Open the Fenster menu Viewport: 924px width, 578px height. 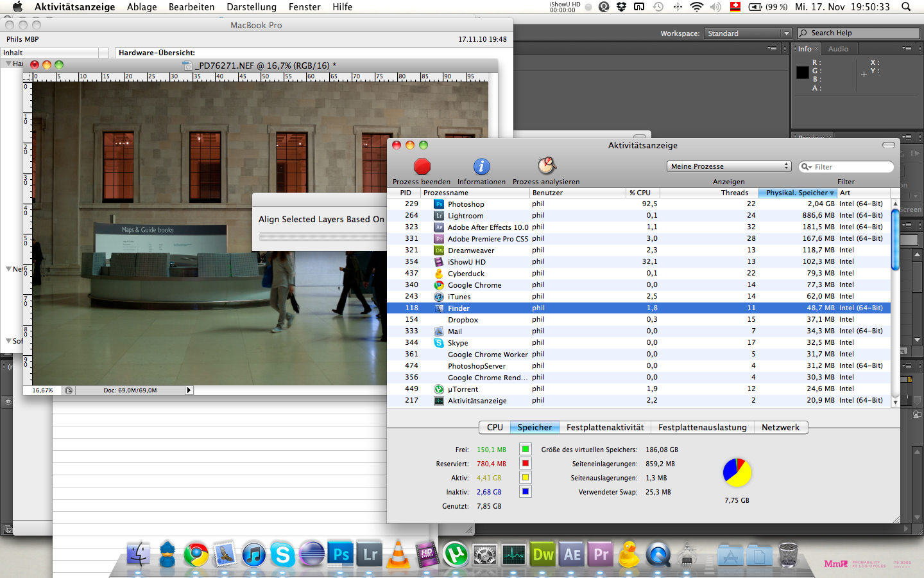pyautogui.click(x=304, y=6)
